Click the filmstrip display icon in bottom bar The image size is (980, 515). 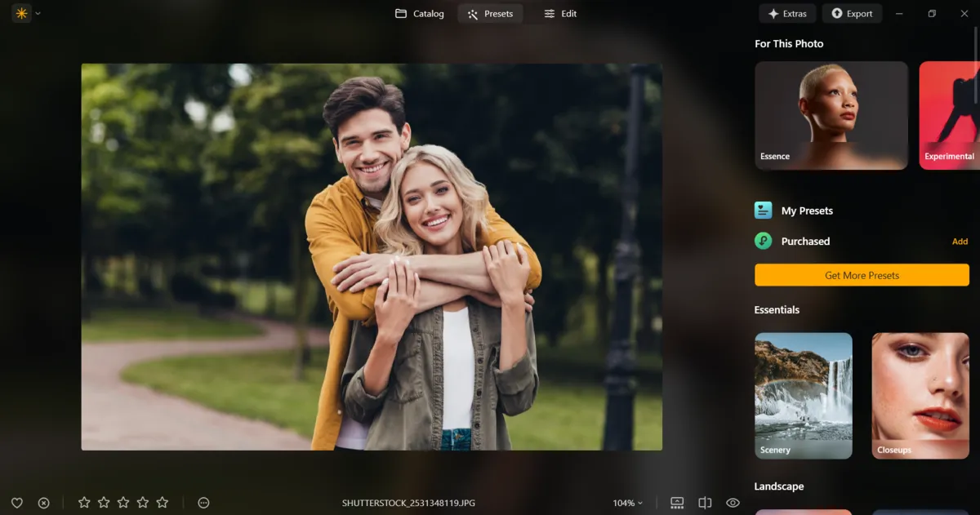click(677, 503)
